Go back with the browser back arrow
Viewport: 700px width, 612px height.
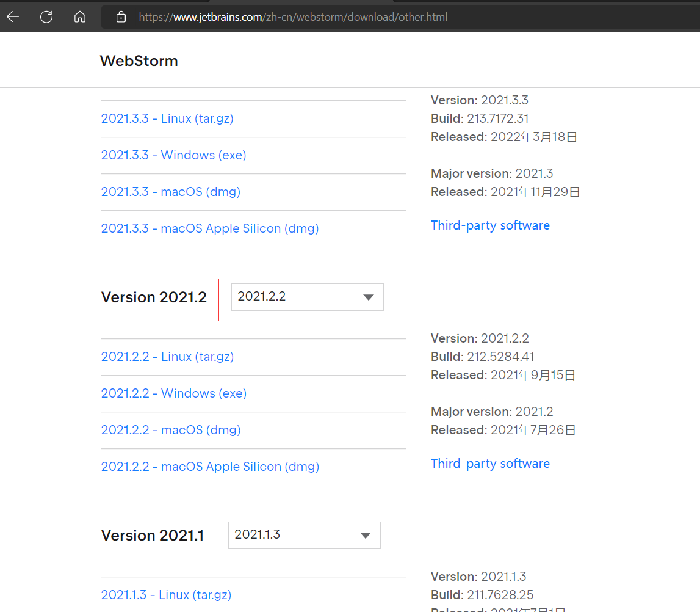tap(13, 17)
